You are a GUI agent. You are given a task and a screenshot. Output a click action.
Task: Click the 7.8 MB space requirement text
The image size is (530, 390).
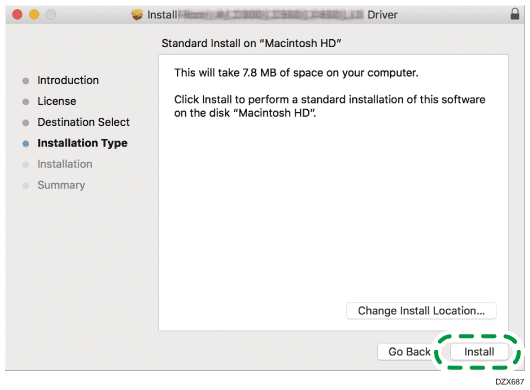(x=296, y=73)
